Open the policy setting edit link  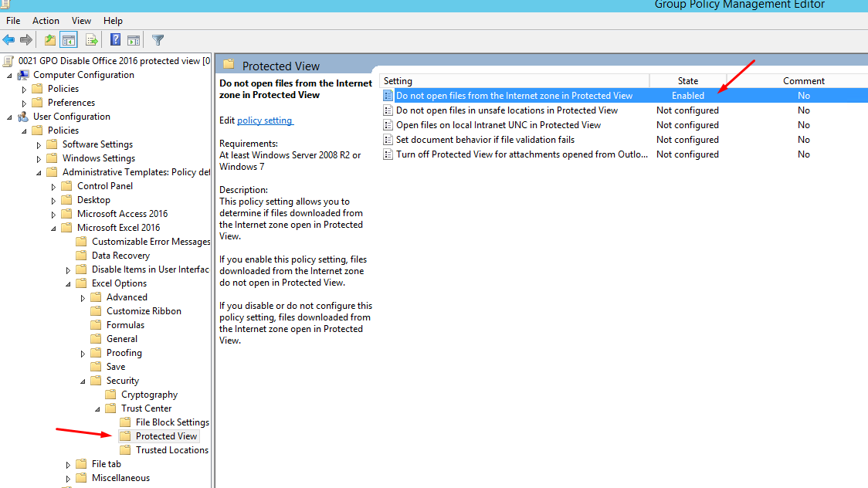(265, 120)
